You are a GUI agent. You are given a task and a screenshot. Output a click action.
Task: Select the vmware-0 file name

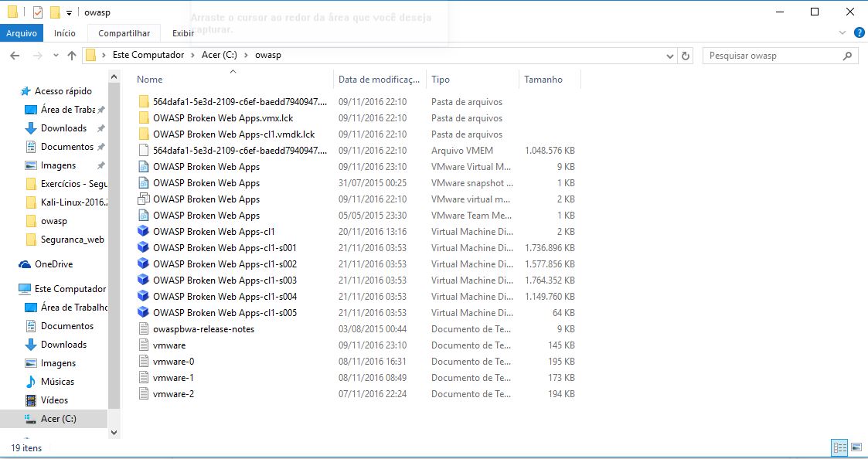tap(173, 362)
